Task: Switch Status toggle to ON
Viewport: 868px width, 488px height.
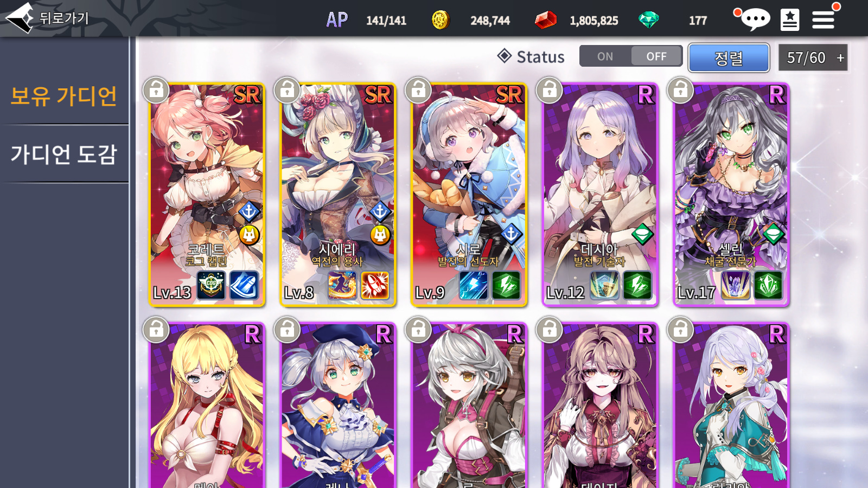Action: 605,56
